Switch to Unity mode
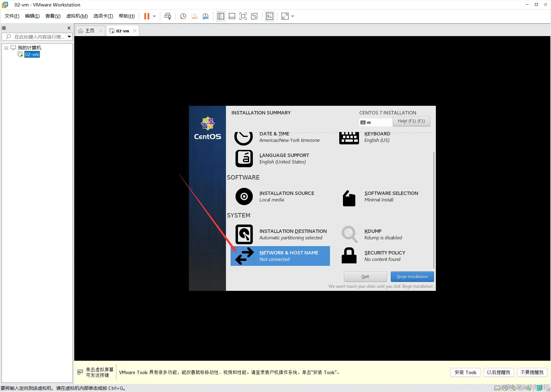The image size is (551, 392). tap(254, 16)
